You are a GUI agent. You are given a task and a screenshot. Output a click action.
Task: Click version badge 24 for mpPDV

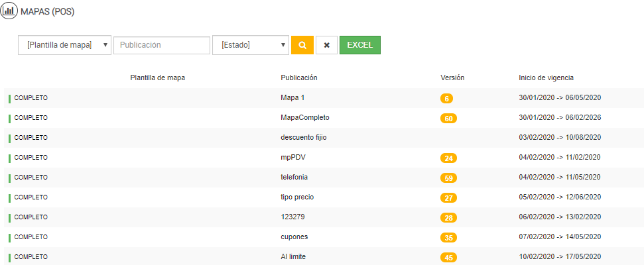point(448,158)
